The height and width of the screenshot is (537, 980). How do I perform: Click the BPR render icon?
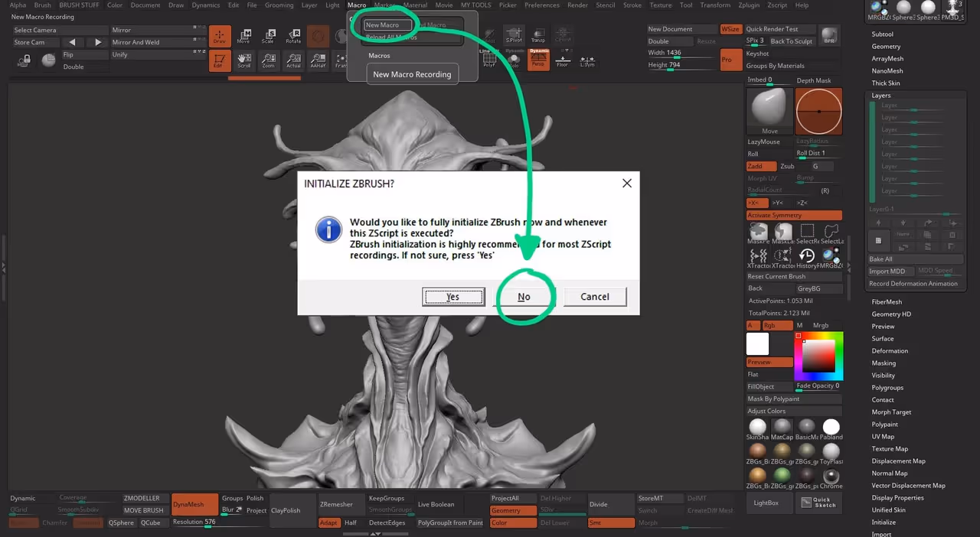click(828, 36)
